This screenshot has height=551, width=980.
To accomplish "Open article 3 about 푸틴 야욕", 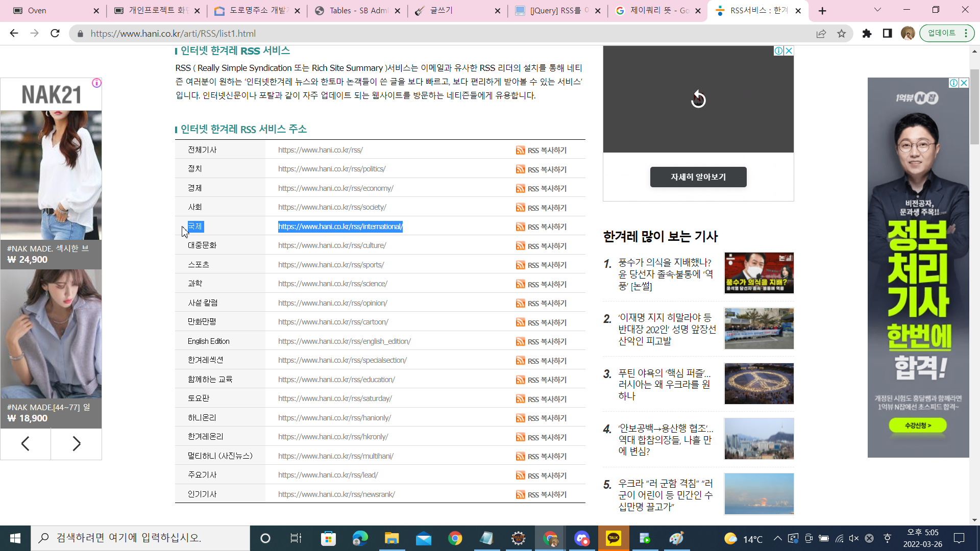I will tap(664, 384).
